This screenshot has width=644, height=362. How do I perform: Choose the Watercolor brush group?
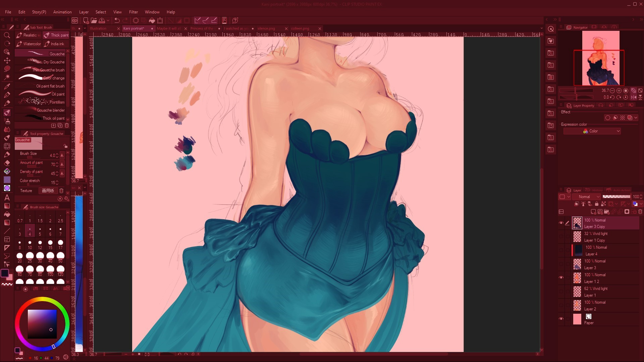tap(29, 44)
